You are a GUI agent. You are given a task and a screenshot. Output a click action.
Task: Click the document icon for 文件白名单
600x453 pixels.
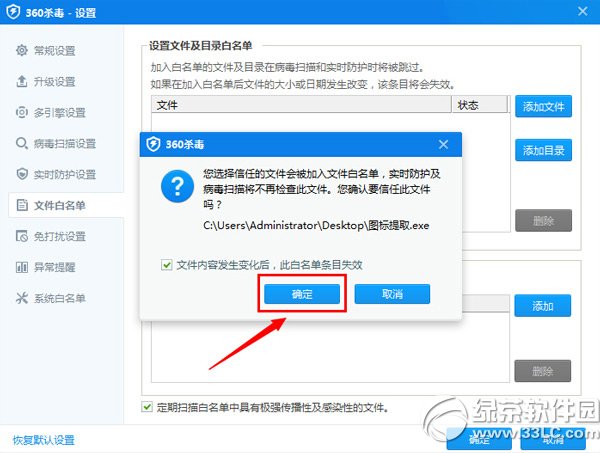[x=22, y=205]
